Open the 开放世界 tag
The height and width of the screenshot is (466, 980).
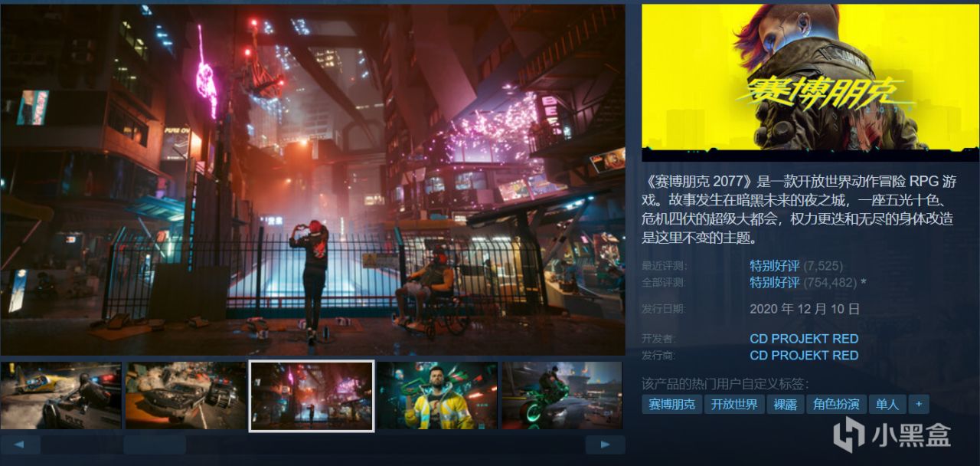[734, 404]
